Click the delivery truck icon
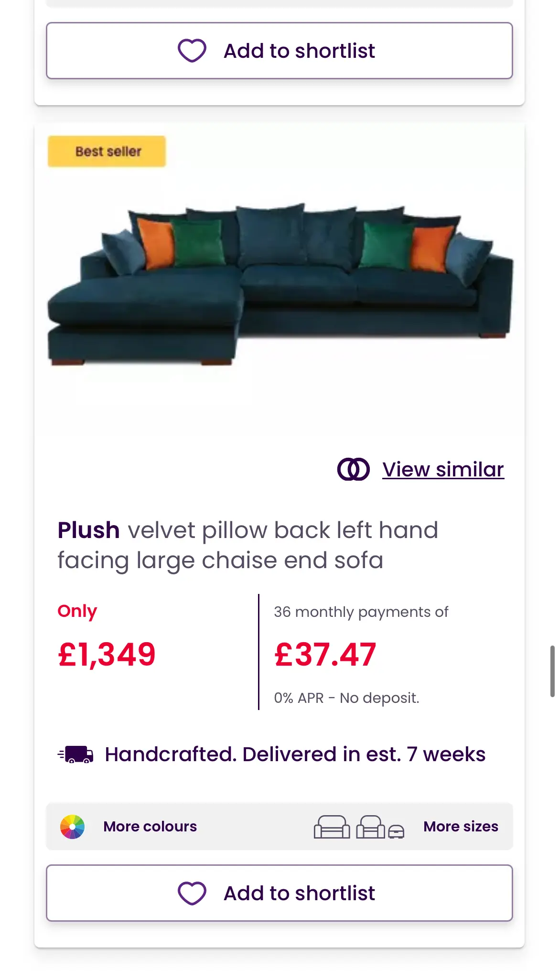 point(76,754)
